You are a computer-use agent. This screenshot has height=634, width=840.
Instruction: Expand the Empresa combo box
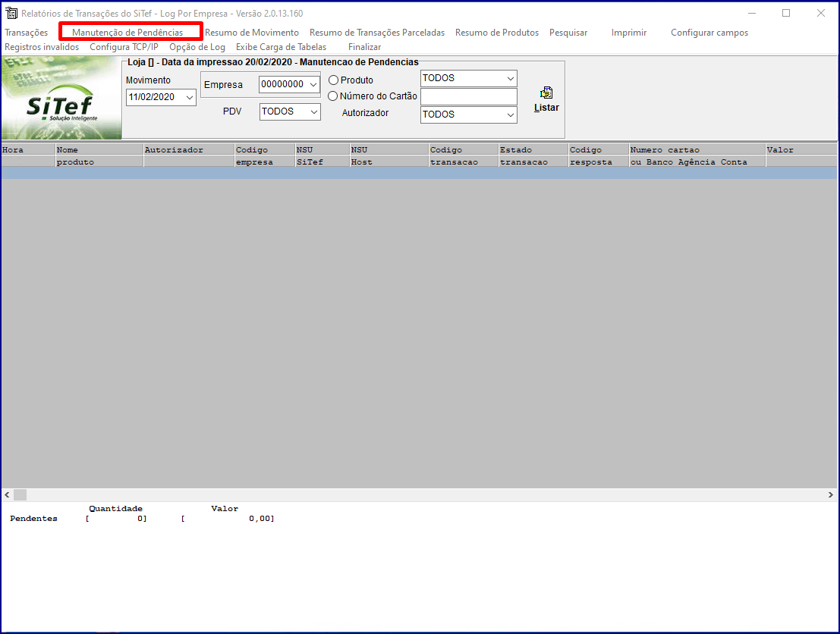[313, 85]
